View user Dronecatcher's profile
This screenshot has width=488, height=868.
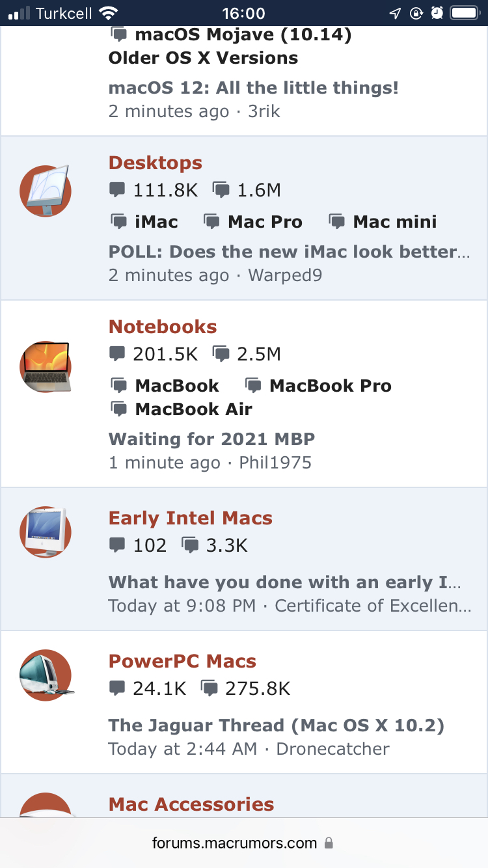[333, 749]
